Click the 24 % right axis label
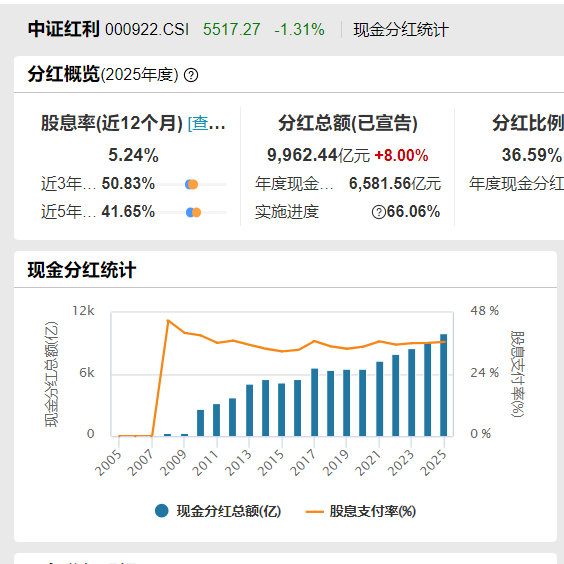This screenshot has width=564, height=564. click(485, 373)
